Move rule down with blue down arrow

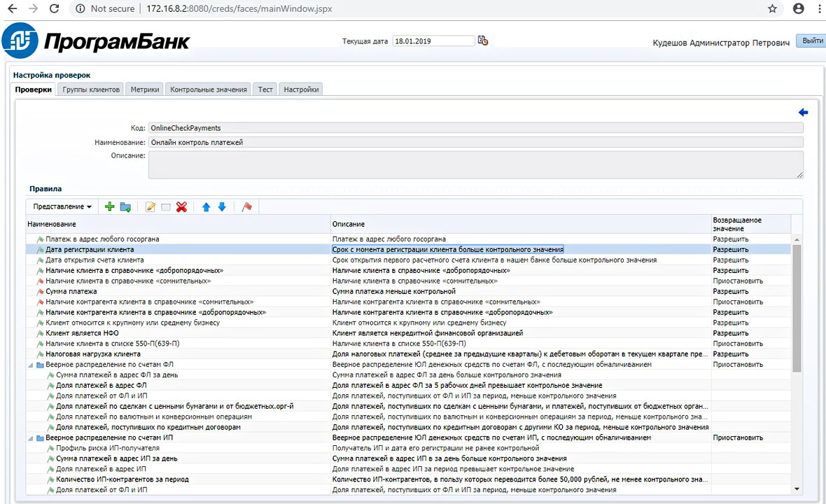click(x=222, y=206)
